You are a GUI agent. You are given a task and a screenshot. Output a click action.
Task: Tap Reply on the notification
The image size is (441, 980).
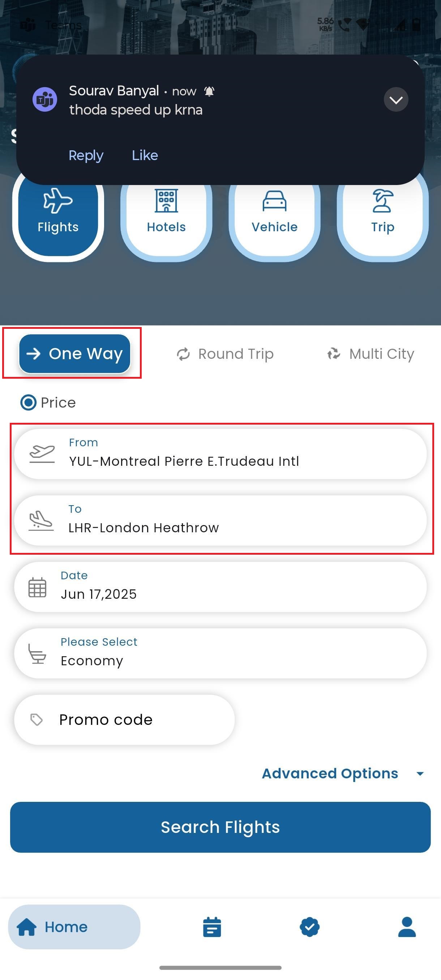86,156
